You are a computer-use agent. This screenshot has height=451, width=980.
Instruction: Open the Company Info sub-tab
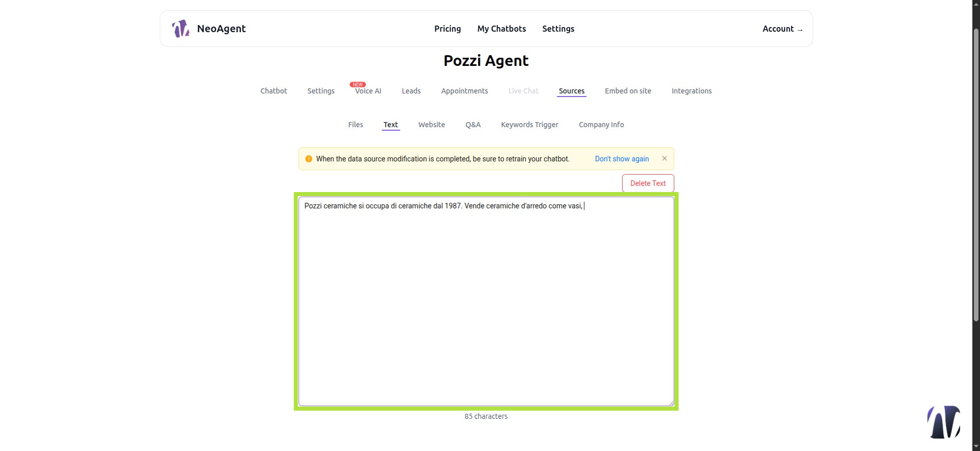tap(601, 125)
